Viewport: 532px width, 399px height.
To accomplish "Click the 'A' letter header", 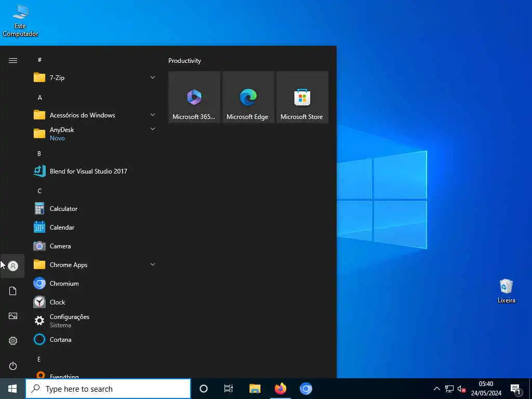I will click(39, 97).
